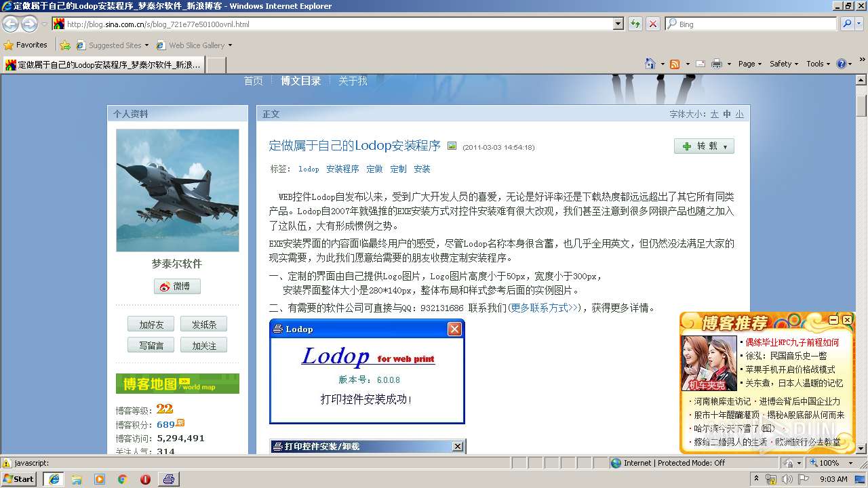
Task: Click the page scrollbar down arrow
Action: tap(861, 449)
